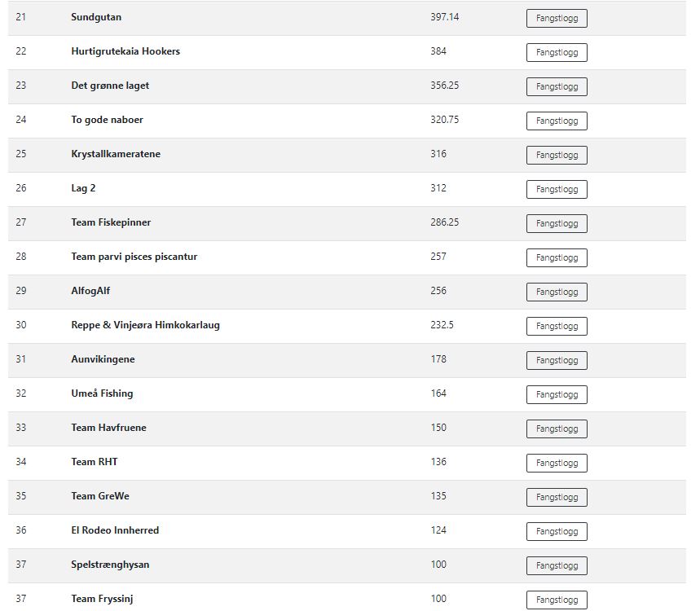View Fangstlogg for Team Havfruene
The height and width of the screenshot is (611, 700).
click(557, 429)
